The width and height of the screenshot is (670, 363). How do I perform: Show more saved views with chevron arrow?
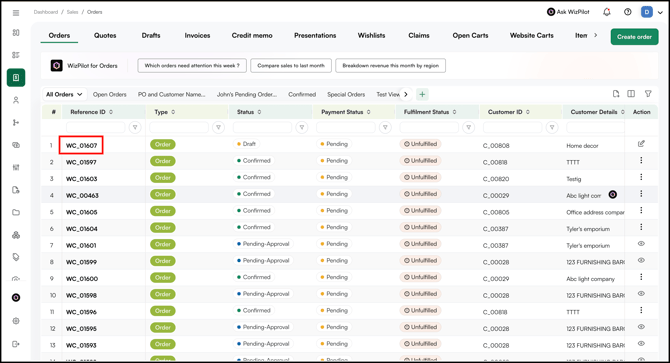pyautogui.click(x=406, y=94)
